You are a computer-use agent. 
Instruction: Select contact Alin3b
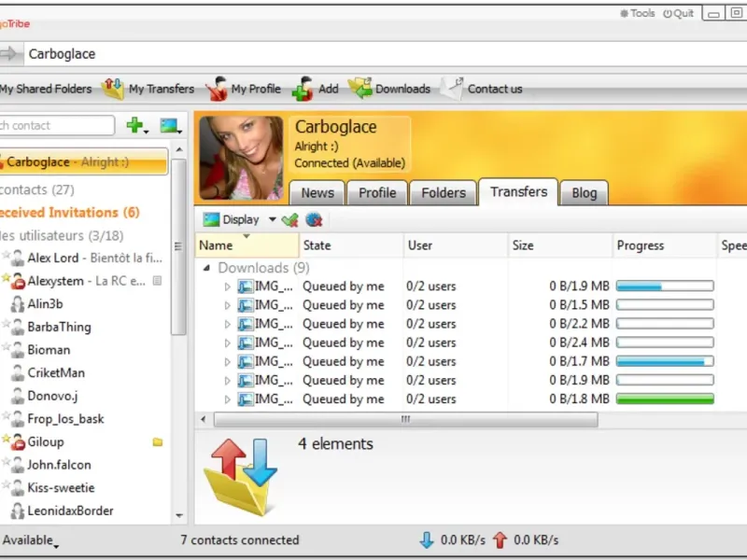(x=45, y=304)
